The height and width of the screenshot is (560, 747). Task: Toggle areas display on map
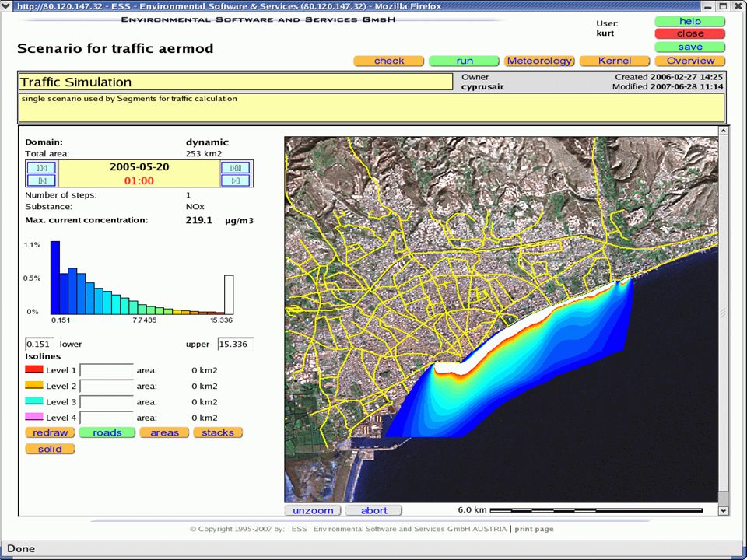(x=164, y=433)
